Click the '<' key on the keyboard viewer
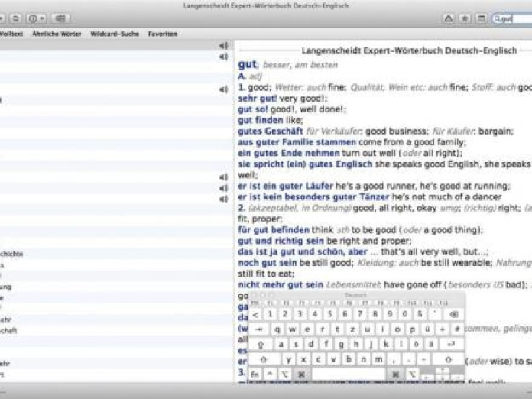This screenshot has width=532, height=399. [x=255, y=314]
